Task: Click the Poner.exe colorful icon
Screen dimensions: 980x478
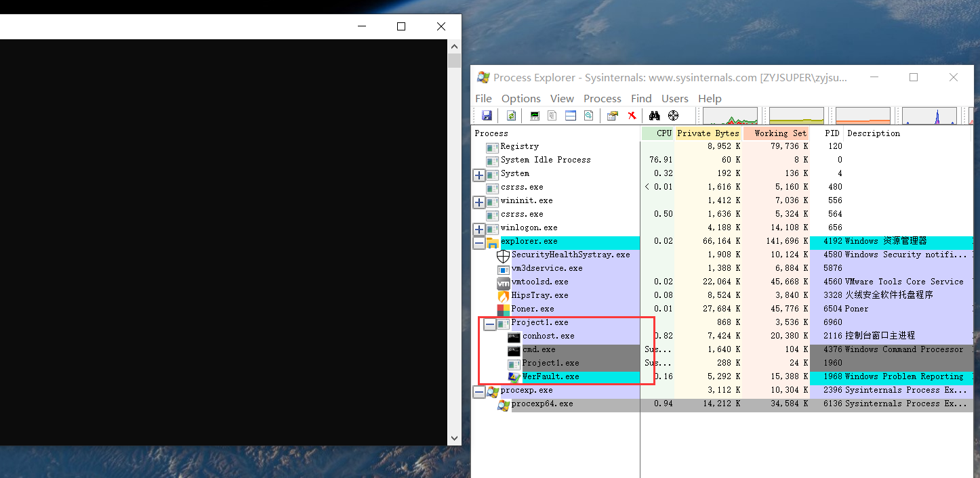Action: pos(504,309)
